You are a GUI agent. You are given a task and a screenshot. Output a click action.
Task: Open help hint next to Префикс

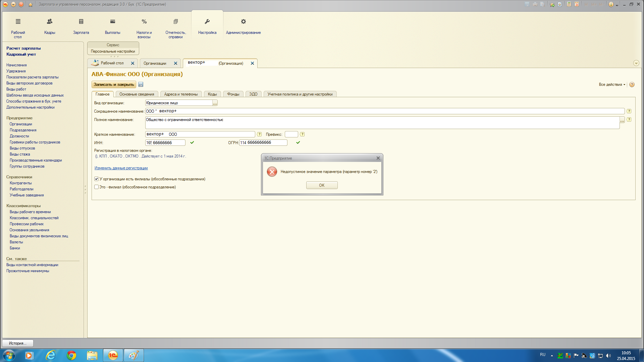[302, 134]
